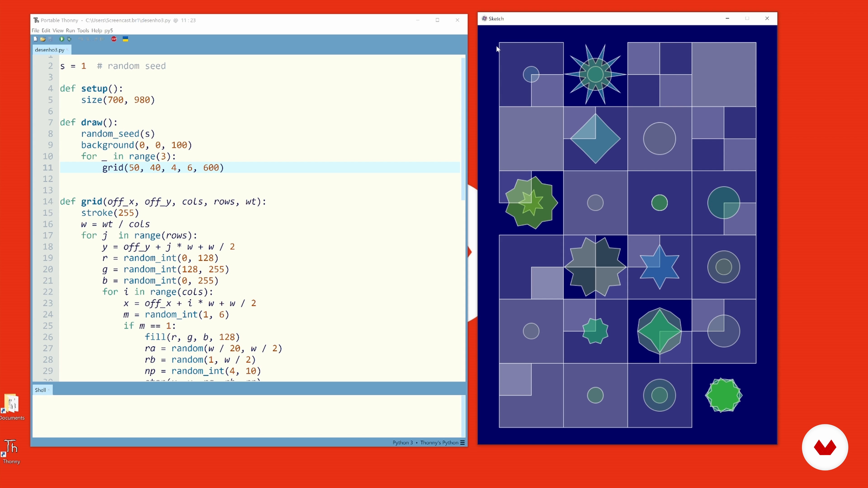Open a file via folder icon
868x488 pixels.
pyautogui.click(x=43, y=39)
